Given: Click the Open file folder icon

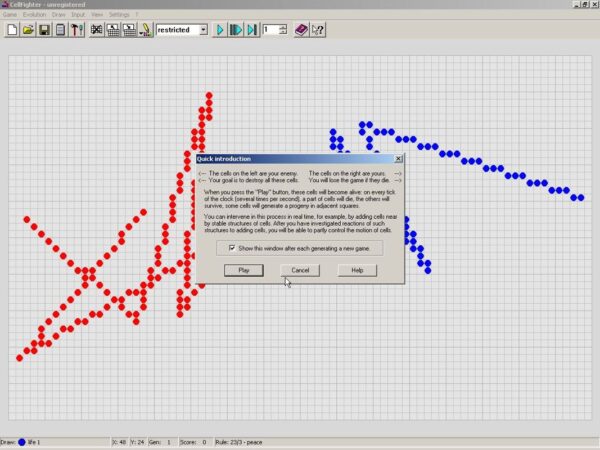Looking at the screenshot, I should [x=28, y=30].
